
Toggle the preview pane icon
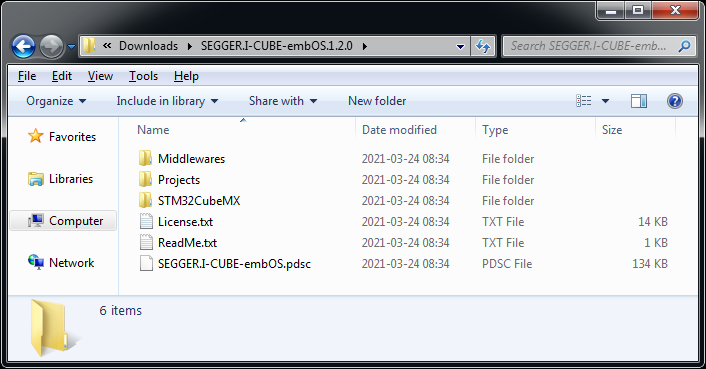(x=638, y=101)
